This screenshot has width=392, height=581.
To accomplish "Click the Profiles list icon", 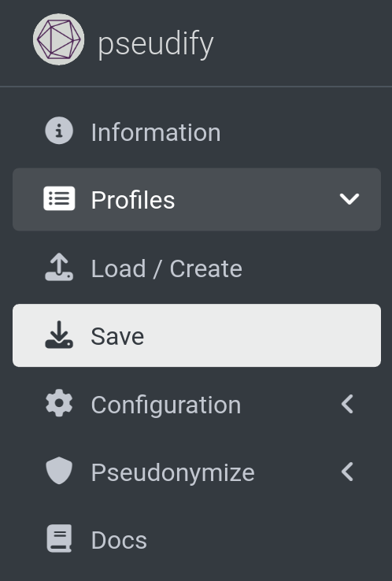I will 59,198.
